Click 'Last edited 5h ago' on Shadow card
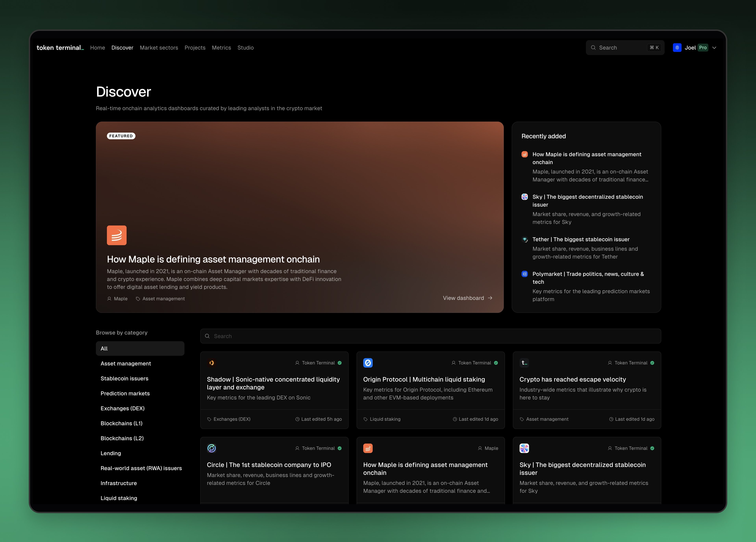This screenshot has width=756, height=542. coord(319,419)
